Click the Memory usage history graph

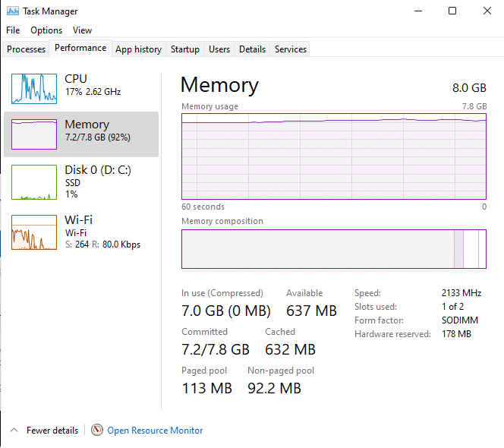tap(334, 156)
